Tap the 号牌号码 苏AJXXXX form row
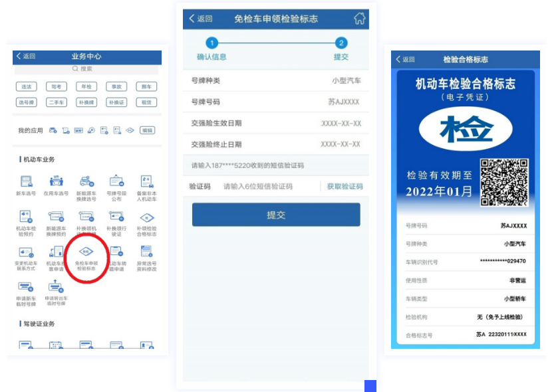Screen dimensions: 558x392 pyautogui.click(x=276, y=102)
